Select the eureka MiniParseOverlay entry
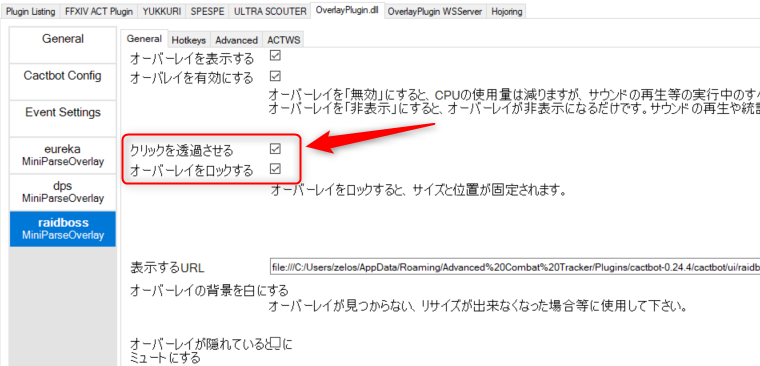The image size is (760, 366). (63, 155)
